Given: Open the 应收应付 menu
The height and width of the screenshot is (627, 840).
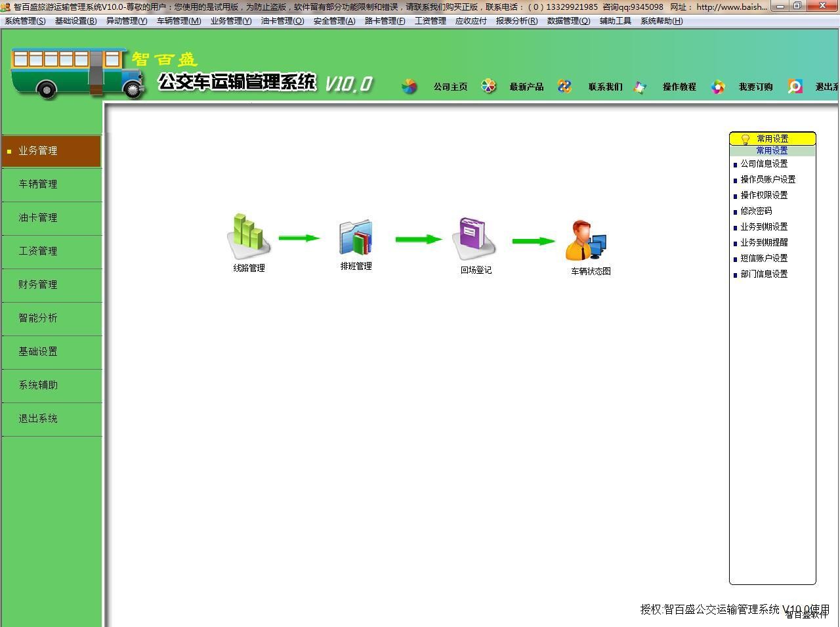Looking at the screenshot, I should (x=471, y=21).
